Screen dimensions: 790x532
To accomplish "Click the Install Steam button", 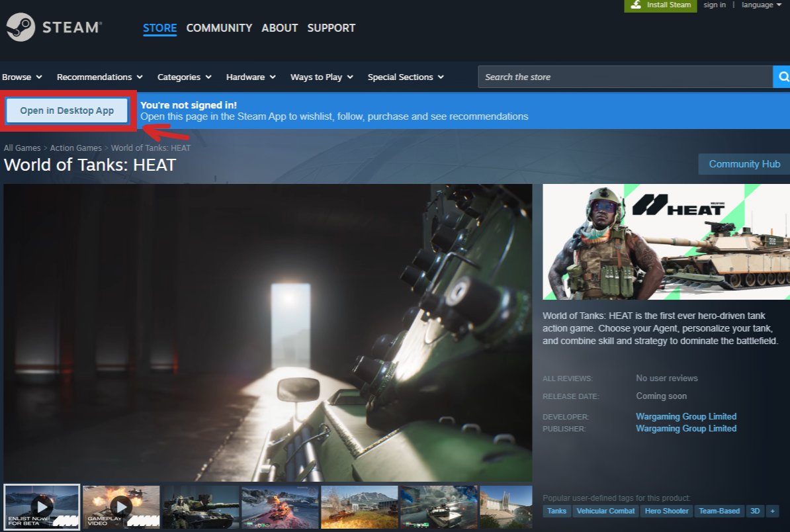I will tap(660, 5).
